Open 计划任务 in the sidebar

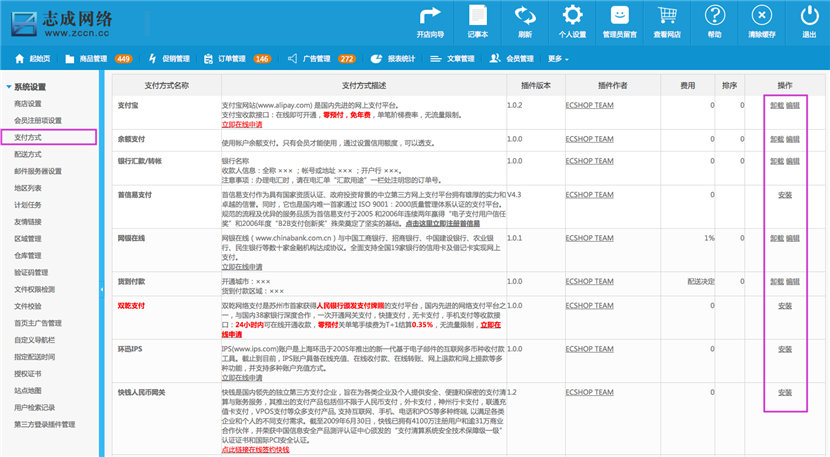click(28, 205)
